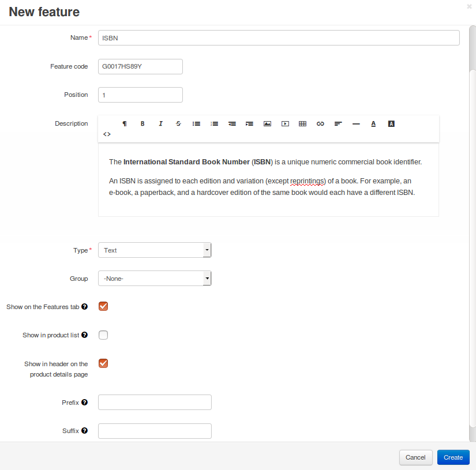This screenshot has width=476, height=470.
Task: Show help for Suffix field
Action: coord(84,430)
